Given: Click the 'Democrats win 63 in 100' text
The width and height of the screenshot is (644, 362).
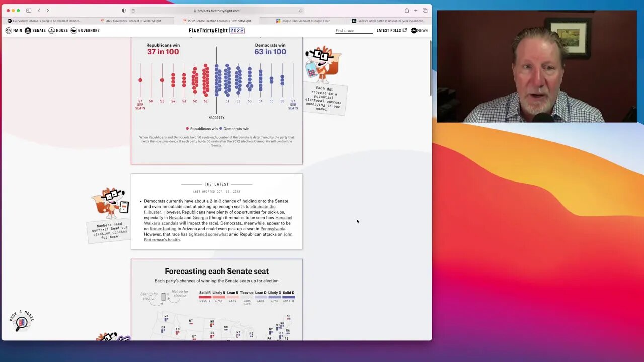Looking at the screenshot, I should coord(270,49).
